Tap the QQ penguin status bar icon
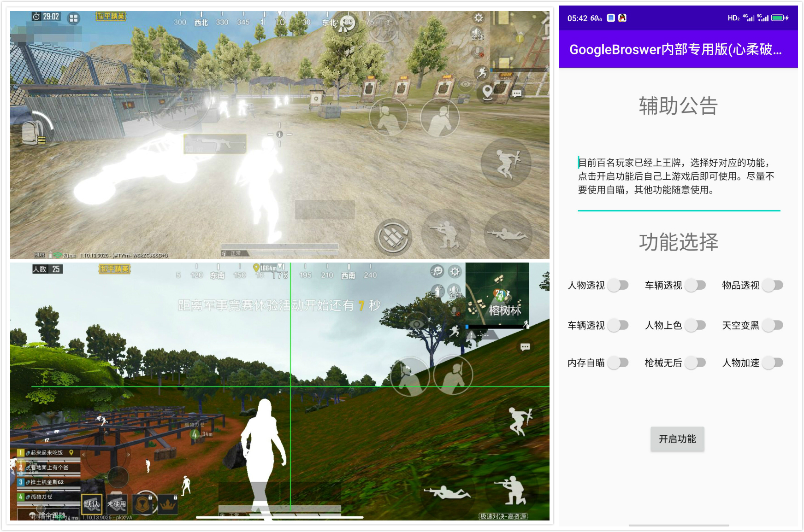 point(622,18)
